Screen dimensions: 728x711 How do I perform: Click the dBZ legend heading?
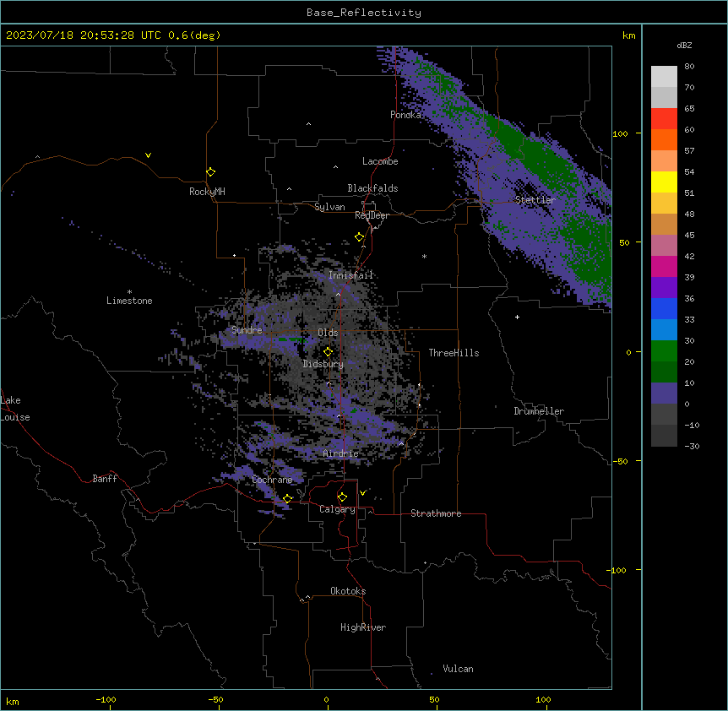[x=684, y=45]
